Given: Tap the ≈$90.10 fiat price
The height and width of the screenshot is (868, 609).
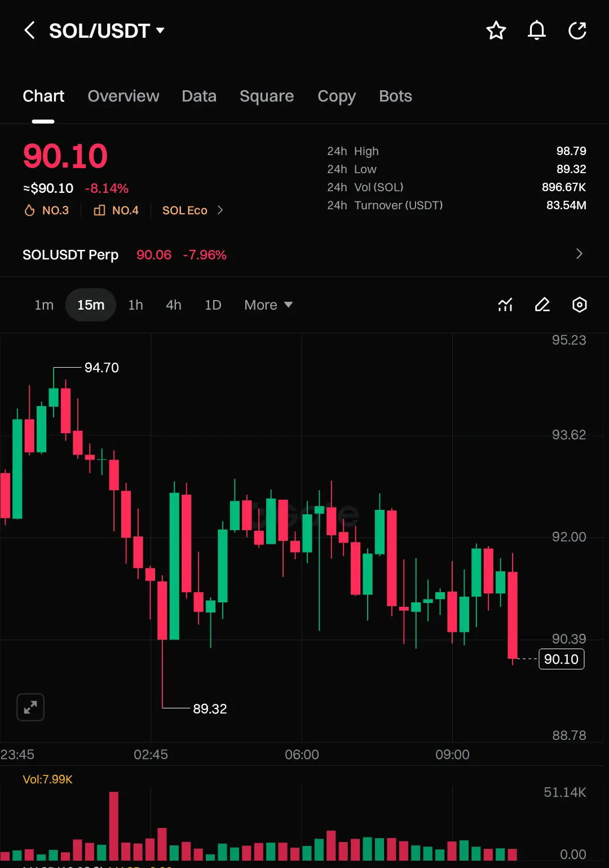Looking at the screenshot, I should click(x=48, y=188).
